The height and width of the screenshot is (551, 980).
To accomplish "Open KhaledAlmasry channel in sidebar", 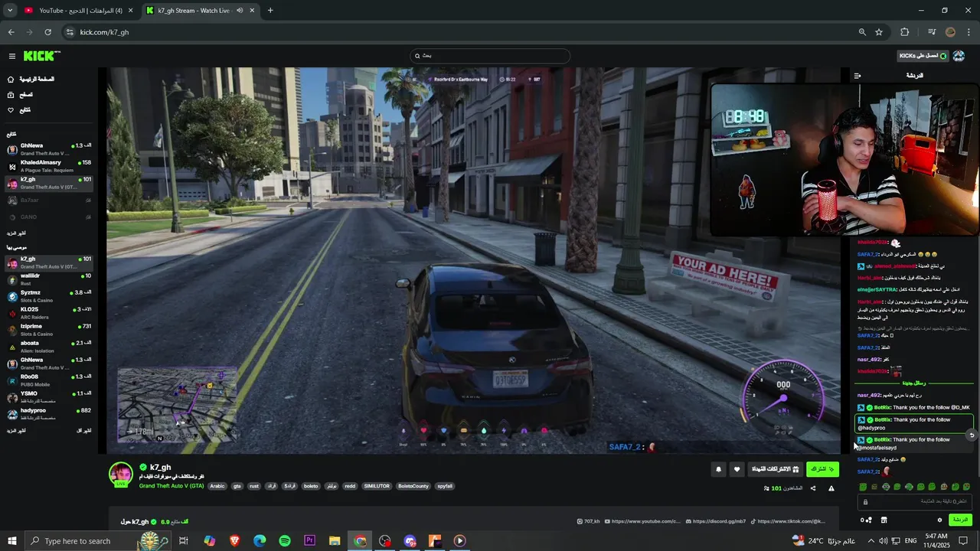I will [49, 166].
